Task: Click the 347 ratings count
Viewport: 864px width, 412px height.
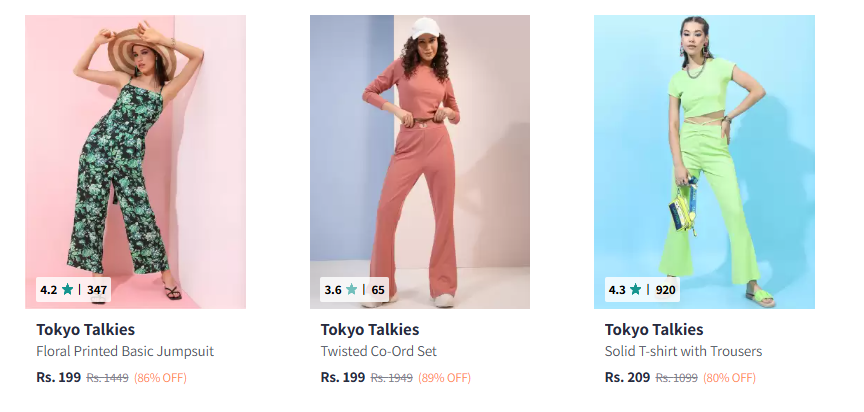Action: [97, 290]
